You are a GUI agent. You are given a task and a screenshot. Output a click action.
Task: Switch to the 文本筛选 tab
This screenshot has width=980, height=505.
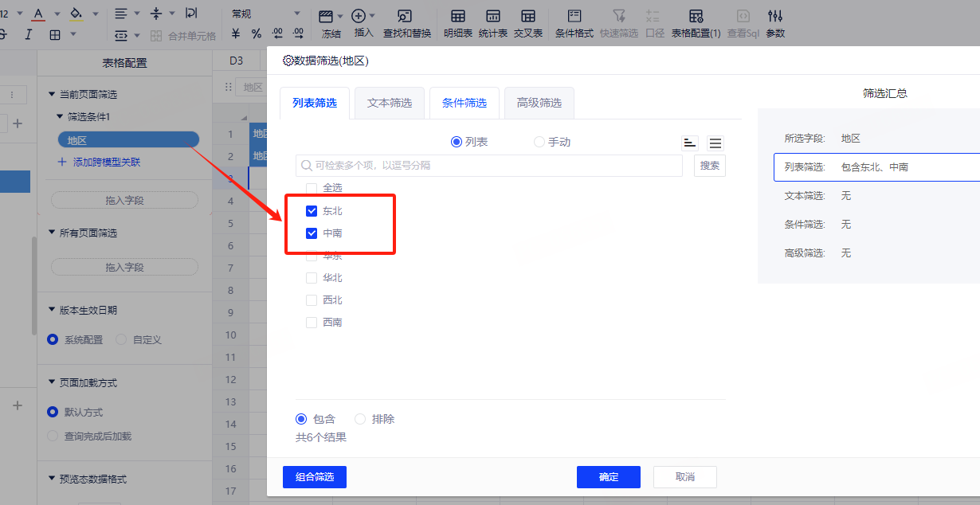click(x=390, y=103)
